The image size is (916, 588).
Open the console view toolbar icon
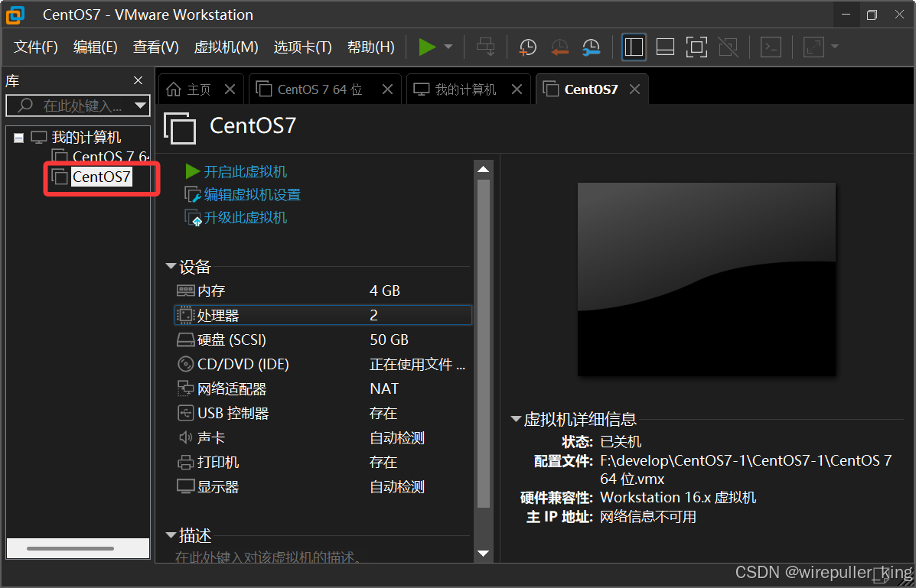point(771,47)
